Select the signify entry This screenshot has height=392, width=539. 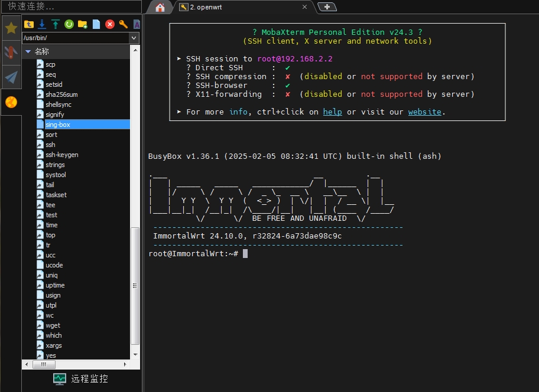tap(54, 115)
